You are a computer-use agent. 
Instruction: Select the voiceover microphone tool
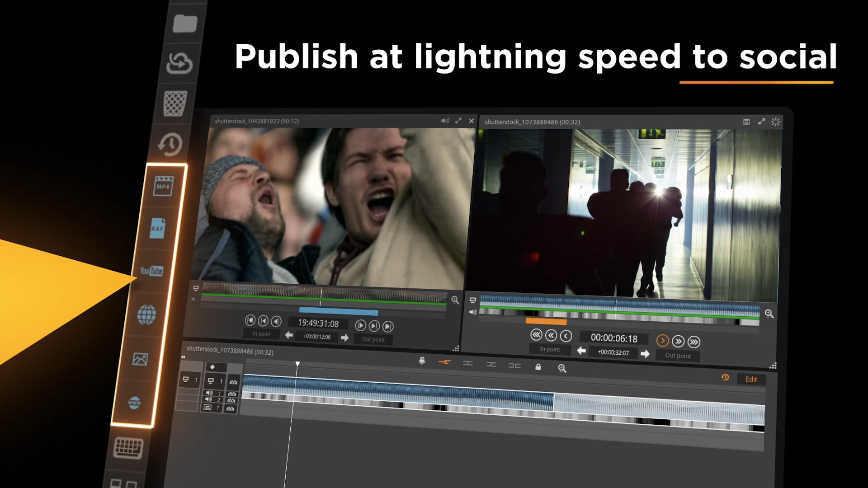click(x=422, y=361)
